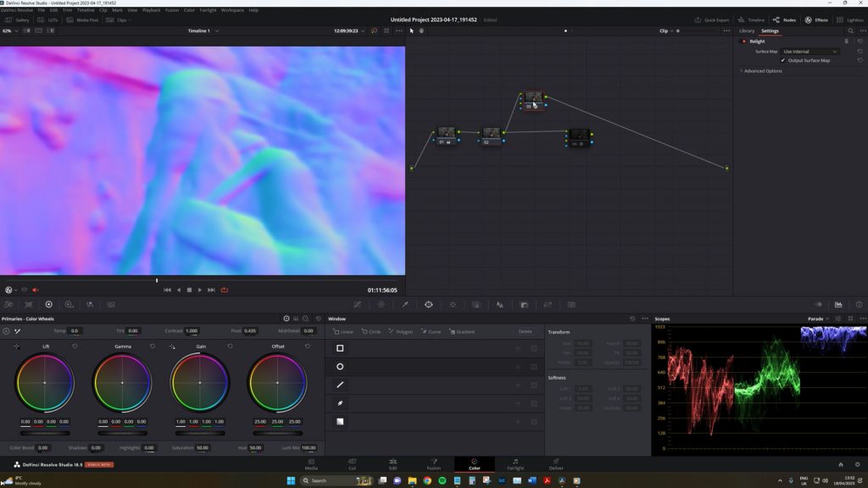Select the square linear window preset
The image size is (868, 488).
340,348
